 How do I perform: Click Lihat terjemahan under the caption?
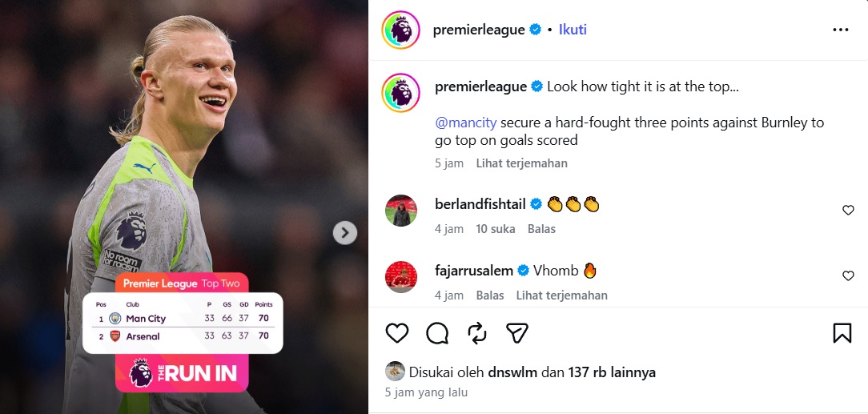pos(521,163)
